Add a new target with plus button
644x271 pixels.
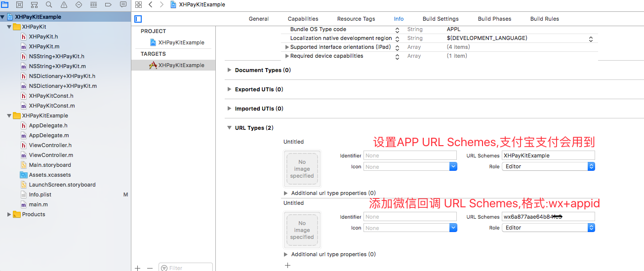pyautogui.click(x=137, y=268)
